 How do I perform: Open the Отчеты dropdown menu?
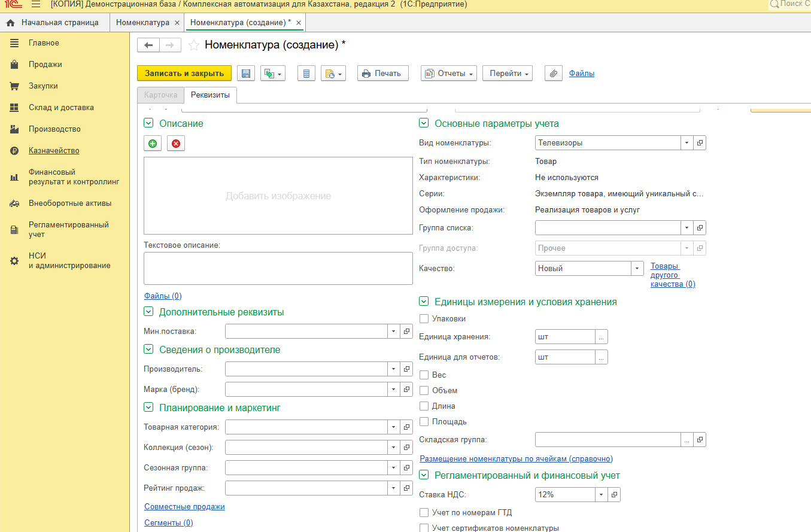(x=449, y=74)
